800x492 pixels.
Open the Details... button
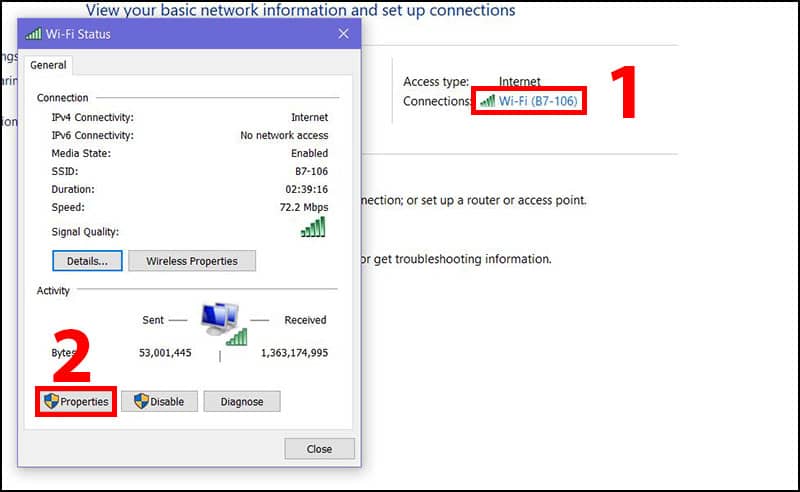tap(87, 261)
